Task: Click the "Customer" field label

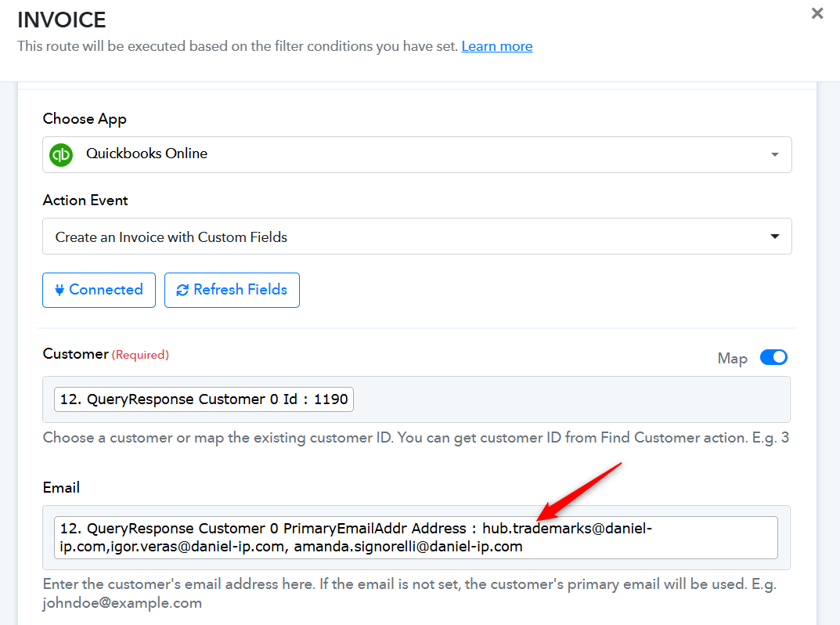Action: [x=75, y=354]
